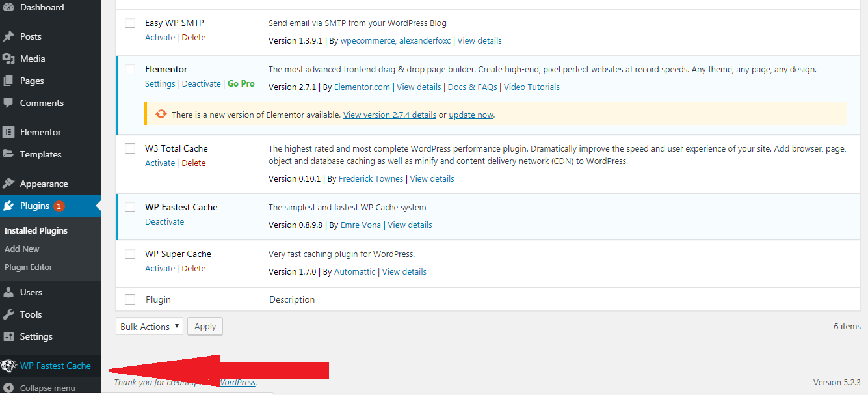View details for WP Fastest Cache
Image resolution: width=868 pixels, height=395 pixels.
coord(410,225)
